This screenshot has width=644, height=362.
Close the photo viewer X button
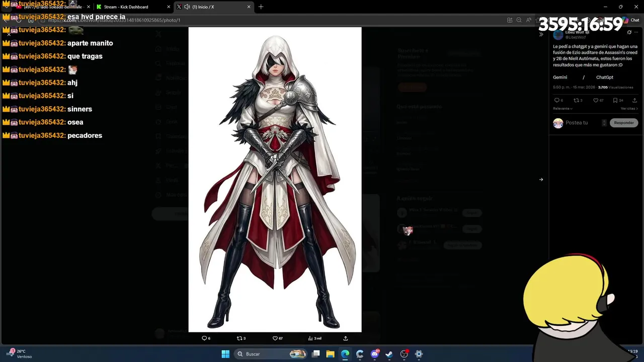[x=9, y=34]
